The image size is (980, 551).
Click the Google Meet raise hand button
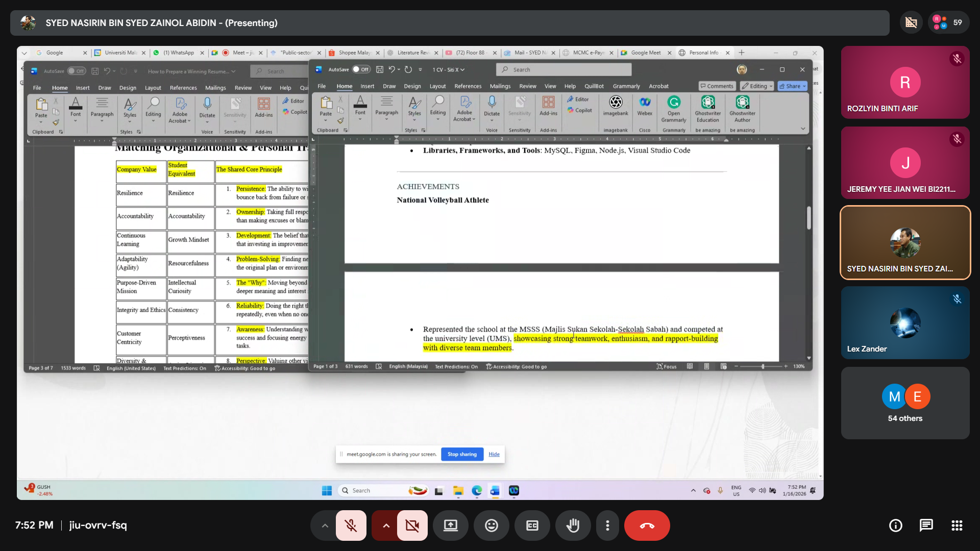[573, 525]
